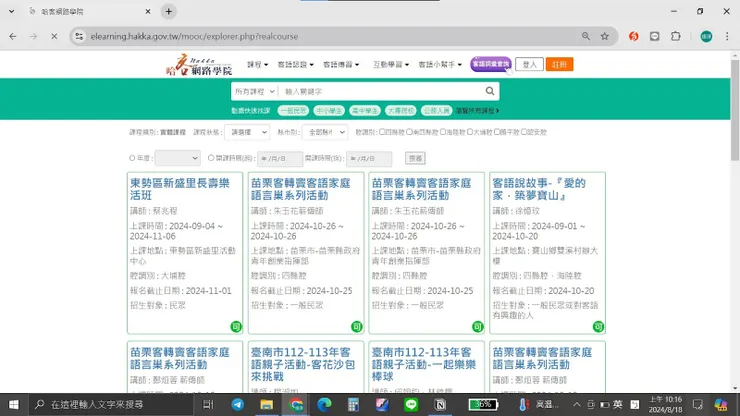Open 瀏覽所有課程 link
The height and width of the screenshot is (416, 740).
(477, 110)
